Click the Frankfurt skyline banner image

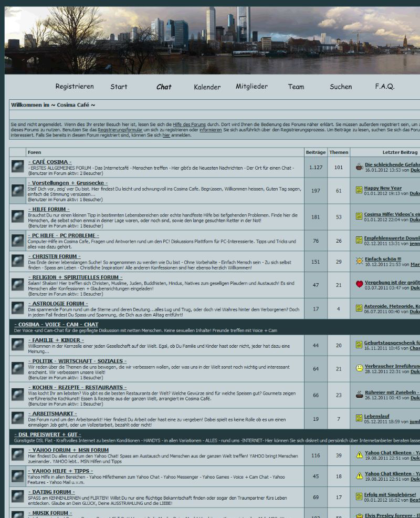coord(212,40)
